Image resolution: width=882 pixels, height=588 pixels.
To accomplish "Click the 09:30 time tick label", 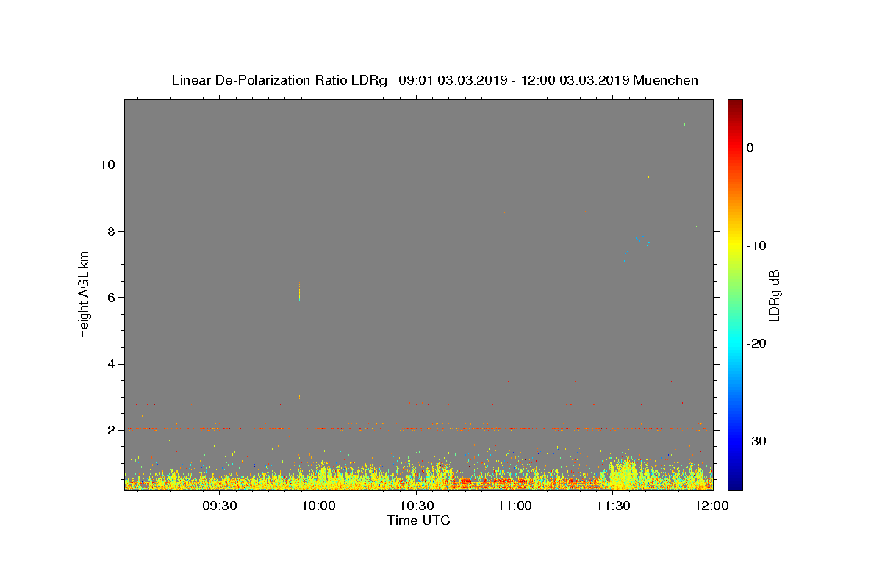I will [x=220, y=506].
